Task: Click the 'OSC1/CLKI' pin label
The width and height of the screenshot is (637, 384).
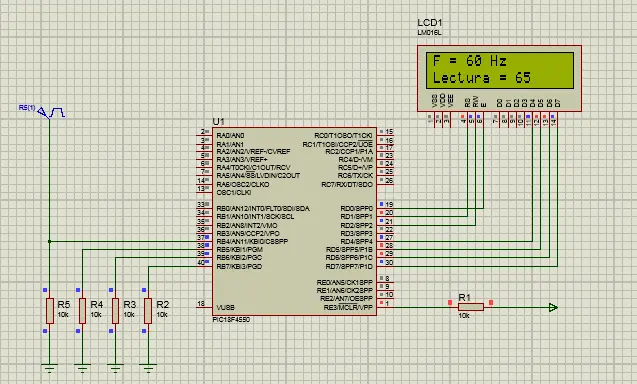Action: (x=234, y=192)
